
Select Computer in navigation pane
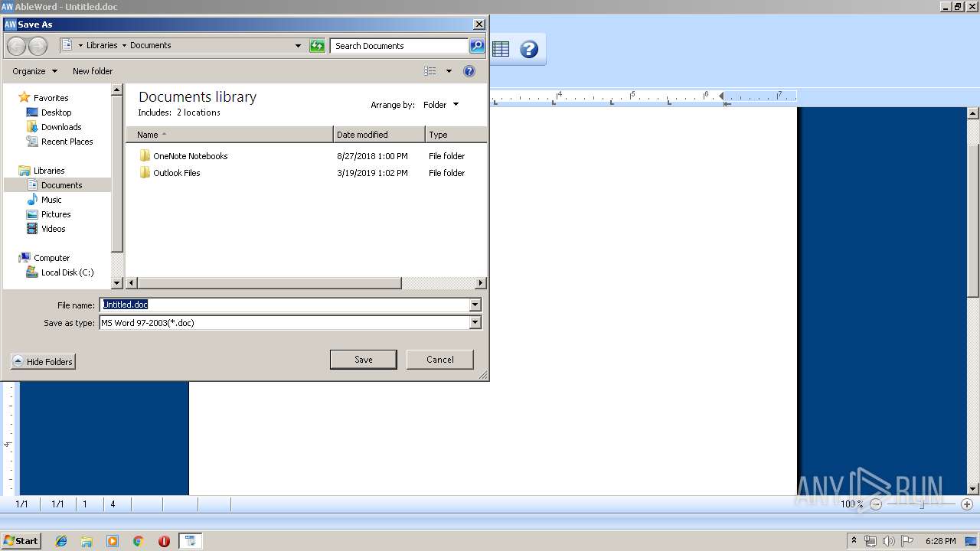pos(44,258)
